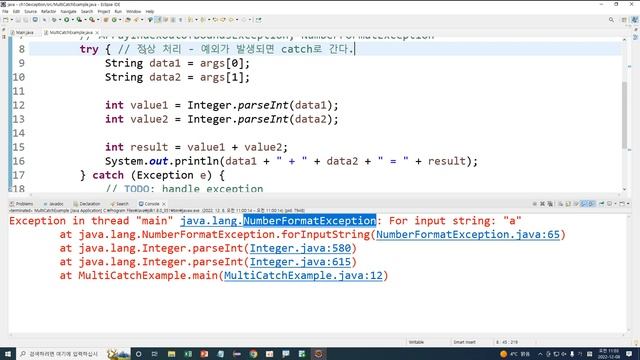Click the External Tools run icon
Viewport: 640px width, 360px height.
[x=92, y=20]
